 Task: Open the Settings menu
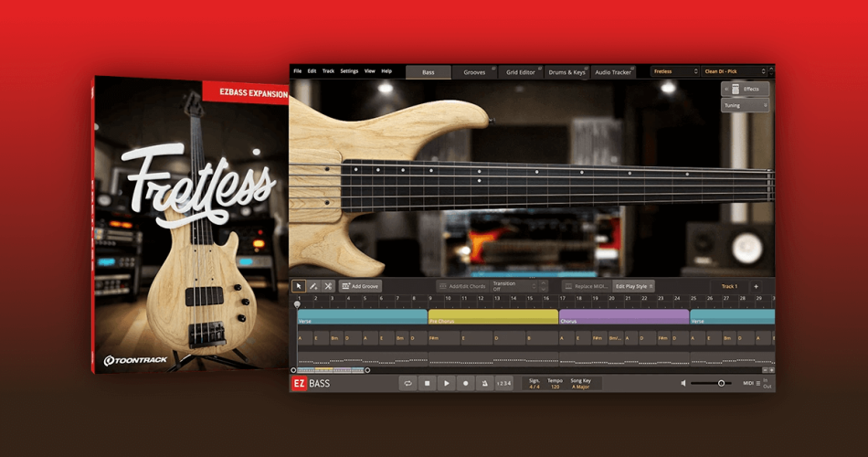[x=349, y=71]
